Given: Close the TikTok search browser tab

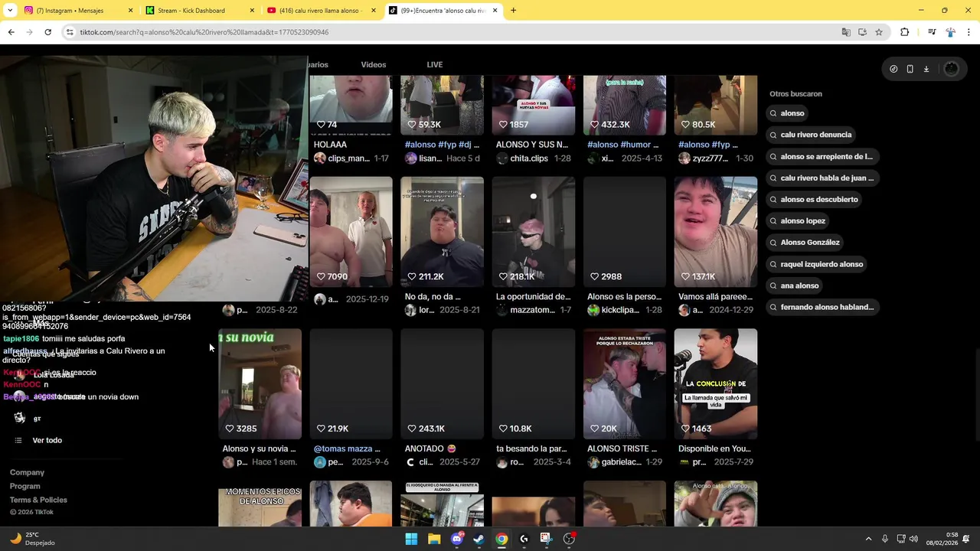Looking at the screenshot, I should coord(495,11).
